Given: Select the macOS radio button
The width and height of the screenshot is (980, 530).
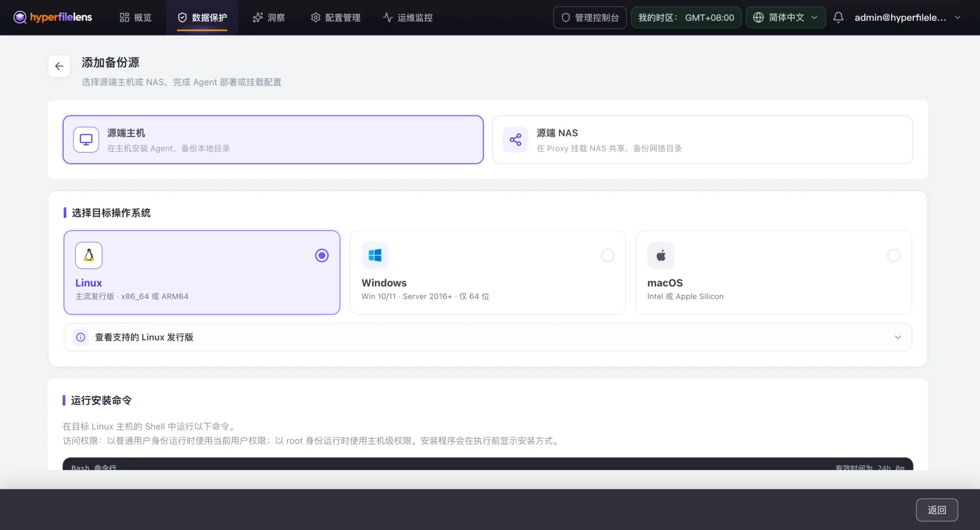Looking at the screenshot, I should click(894, 256).
